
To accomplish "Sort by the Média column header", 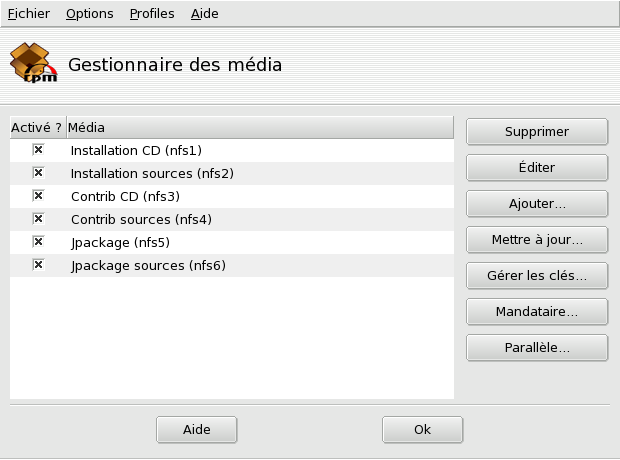I will click(259, 128).
